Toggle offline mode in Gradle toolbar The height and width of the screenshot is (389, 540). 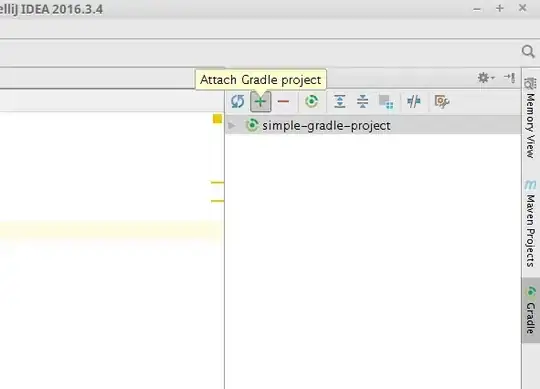414,102
